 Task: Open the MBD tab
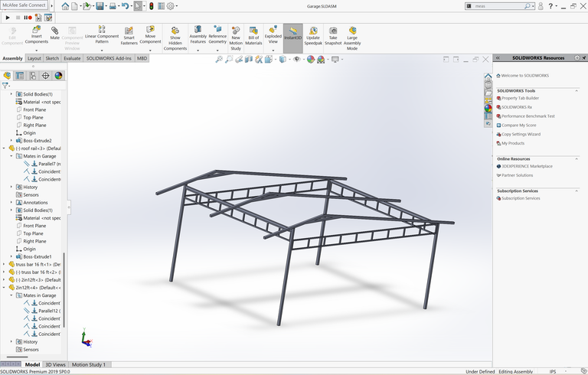(142, 58)
